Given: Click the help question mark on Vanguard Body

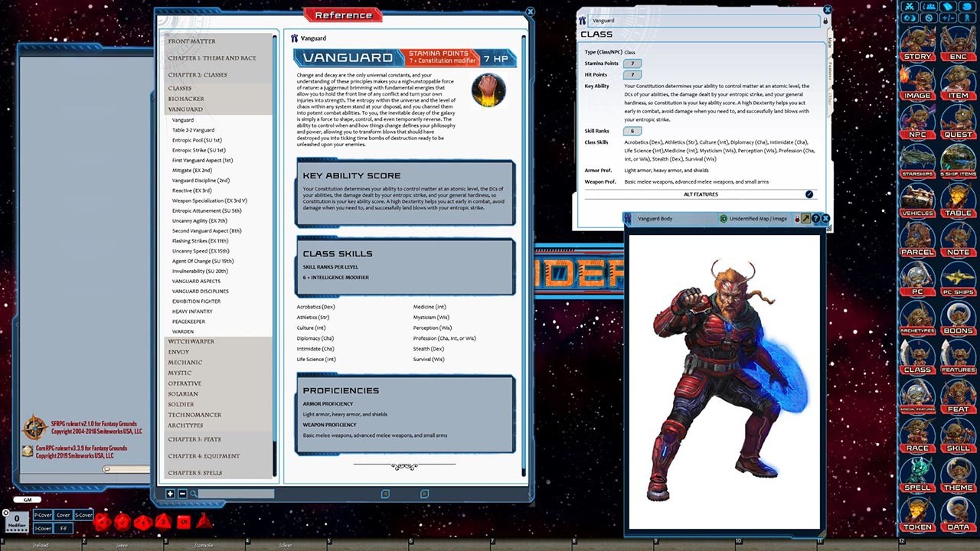Looking at the screenshot, I should (x=815, y=218).
